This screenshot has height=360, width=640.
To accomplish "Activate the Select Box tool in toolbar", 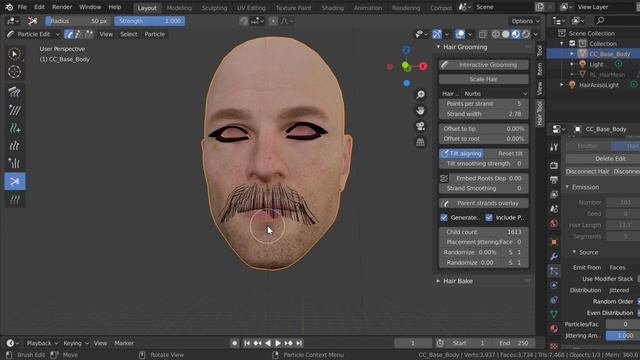I will click(x=15, y=54).
